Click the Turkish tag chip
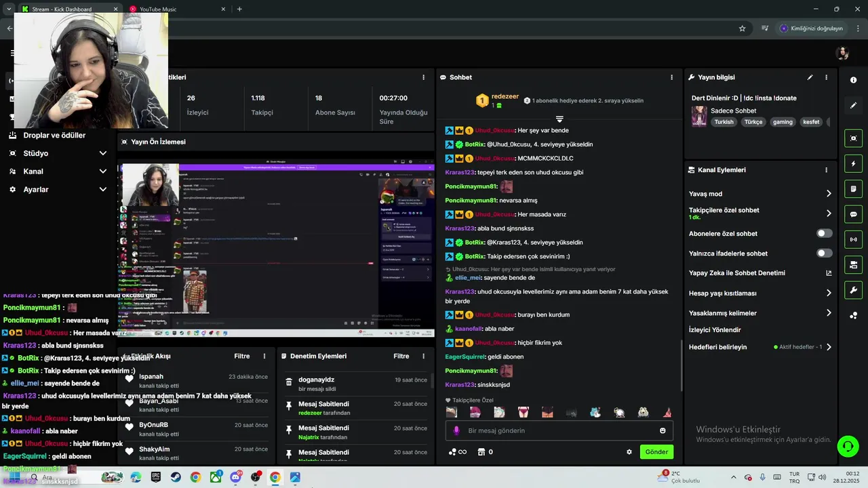Viewport: 868px width, 488px height. [724, 122]
